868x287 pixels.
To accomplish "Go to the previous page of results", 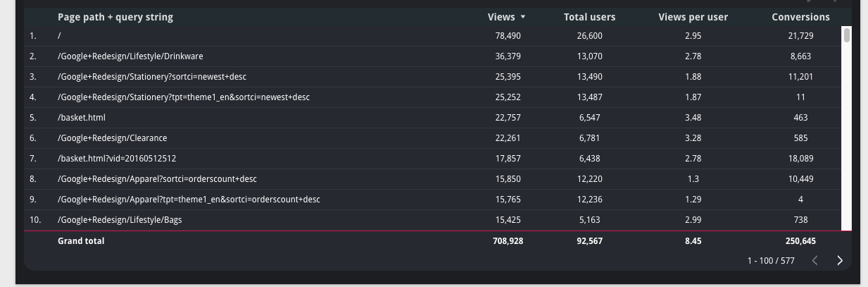I will (x=814, y=260).
